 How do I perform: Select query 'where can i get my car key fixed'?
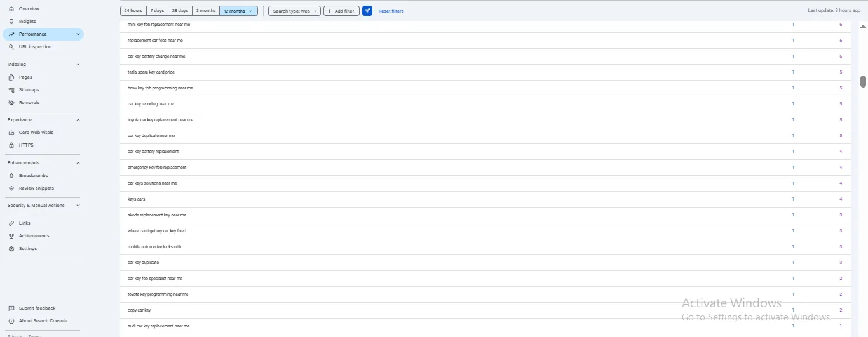click(x=157, y=231)
